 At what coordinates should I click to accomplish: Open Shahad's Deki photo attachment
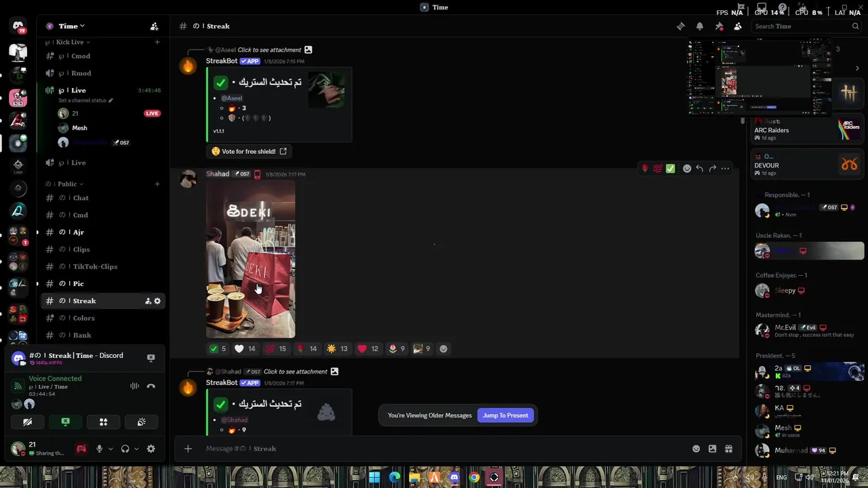(250, 260)
